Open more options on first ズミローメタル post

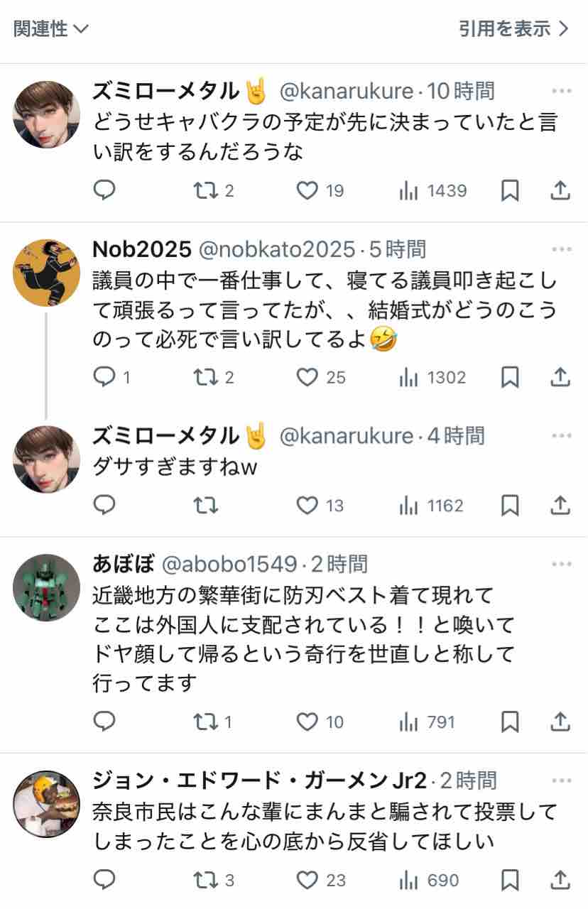coord(561,91)
